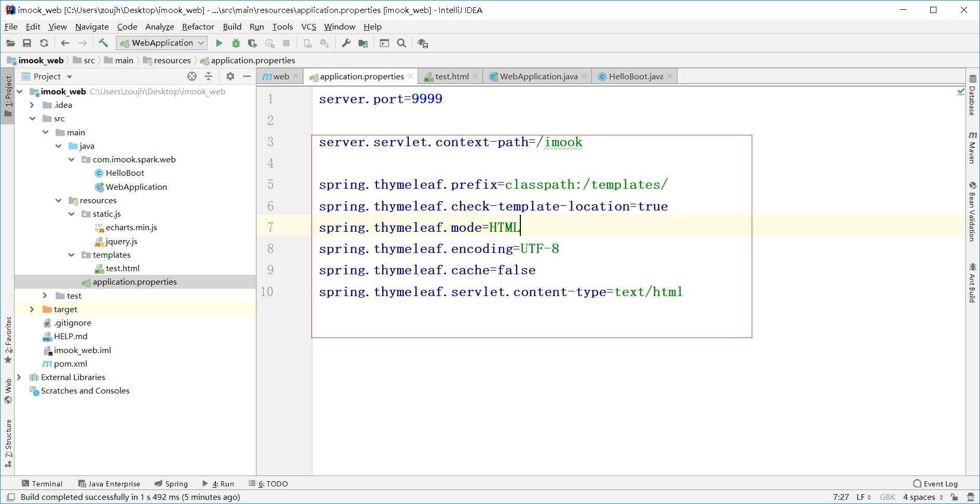Build project with the green hammer icon
The image size is (980, 504).
click(103, 43)
